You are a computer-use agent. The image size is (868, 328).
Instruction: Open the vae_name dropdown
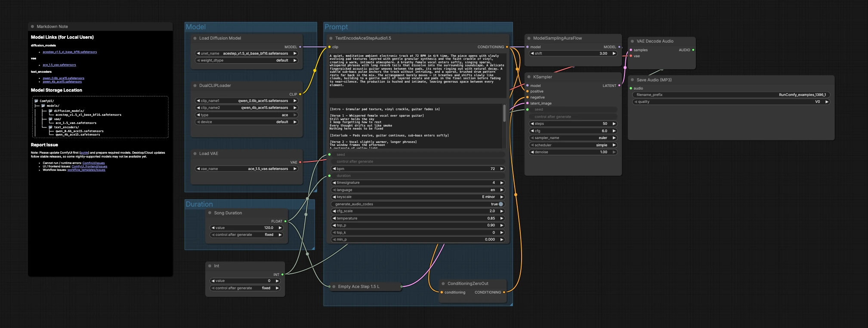(247, 169)
